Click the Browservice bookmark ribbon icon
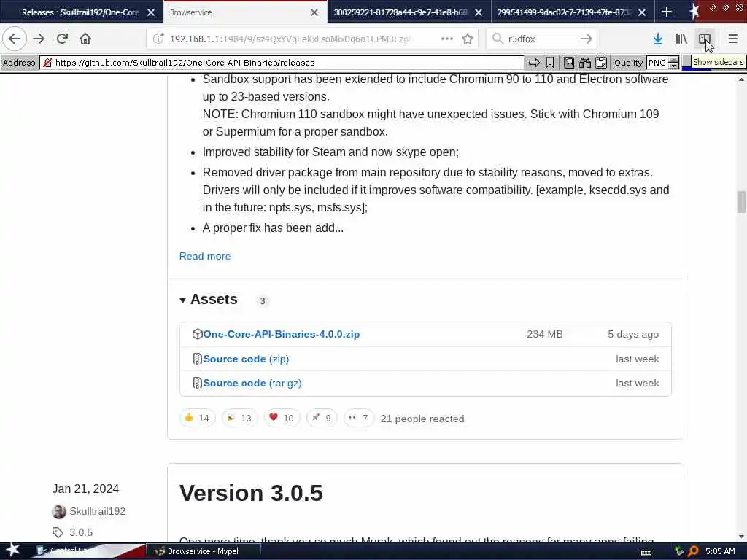Screen dimensions: 747x560 pos(550,63)
